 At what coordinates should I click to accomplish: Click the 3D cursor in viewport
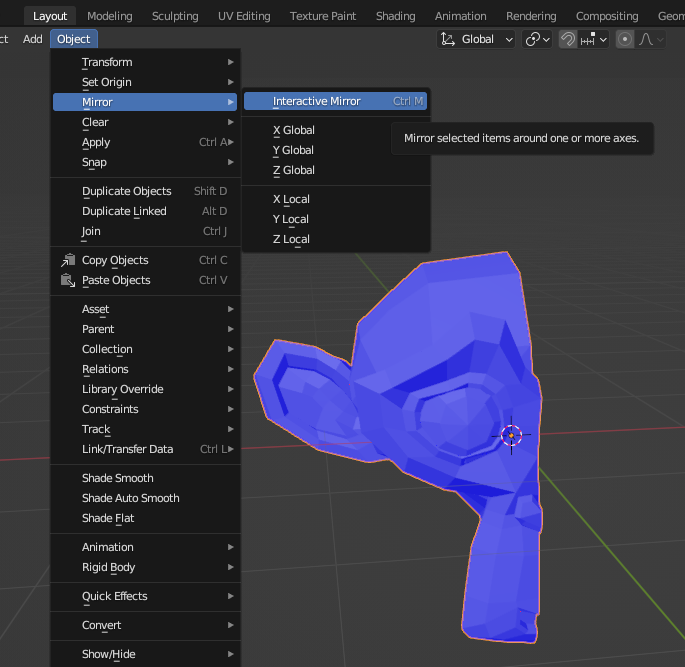(511, 435)
